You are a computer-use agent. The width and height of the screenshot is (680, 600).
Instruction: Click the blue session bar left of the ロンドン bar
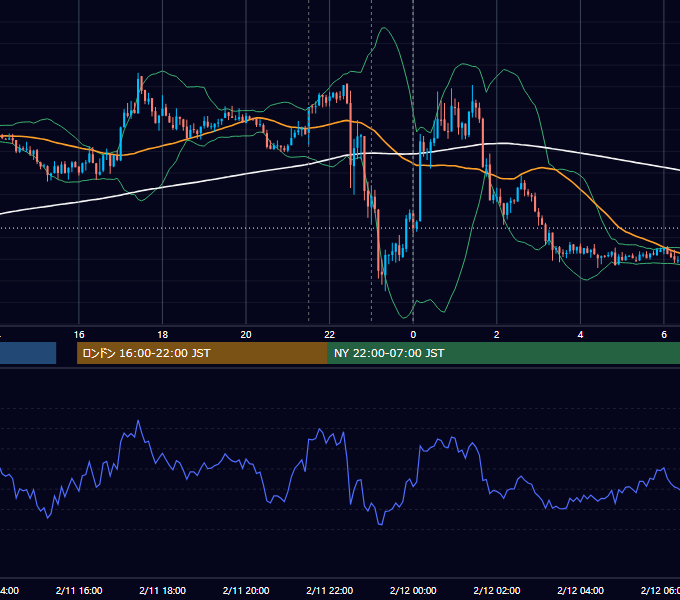[28, 353]
